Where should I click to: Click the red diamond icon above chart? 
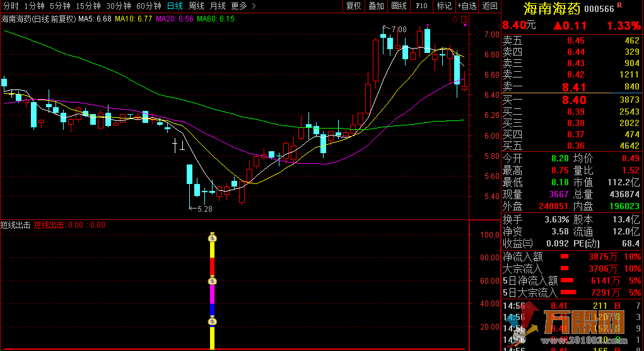455,19
